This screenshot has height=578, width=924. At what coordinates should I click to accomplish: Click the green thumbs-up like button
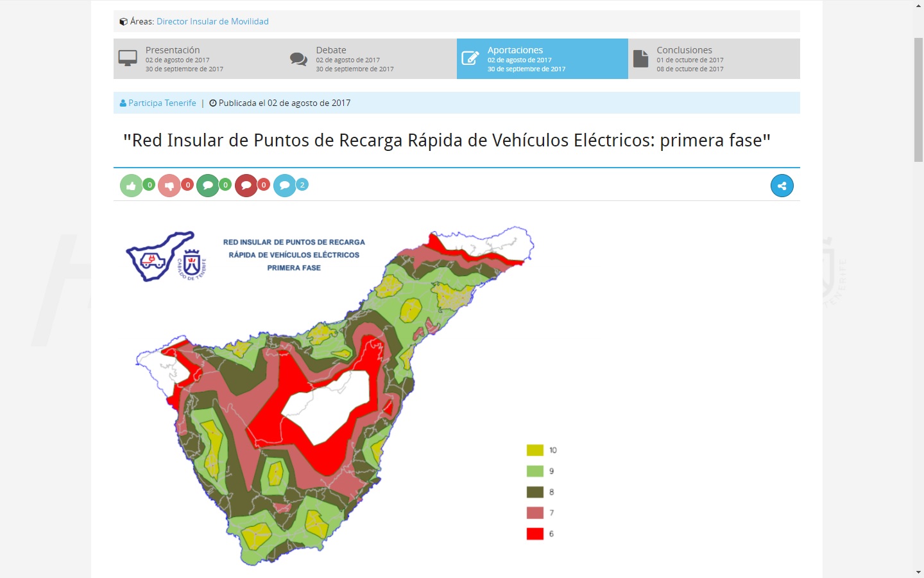tap(131, 186)
